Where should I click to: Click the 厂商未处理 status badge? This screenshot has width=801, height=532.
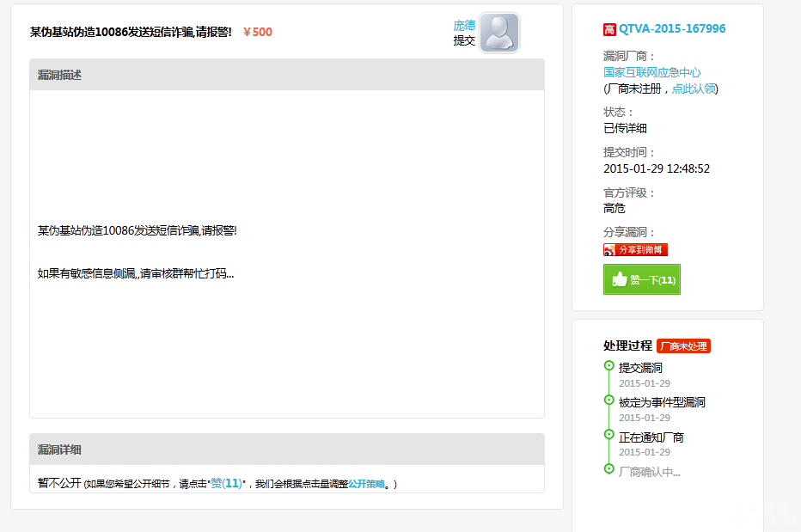coord(683,346)
